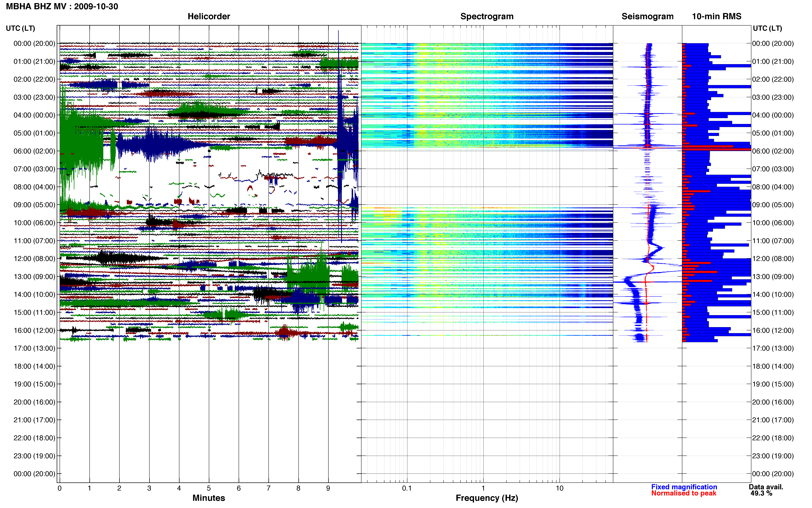The height and width of the screenshot is (508, 812).
Task: Click '17:00 (13:00)' on the Helicorder time axis
Action: pyautogui.click(x=34, y=348)
